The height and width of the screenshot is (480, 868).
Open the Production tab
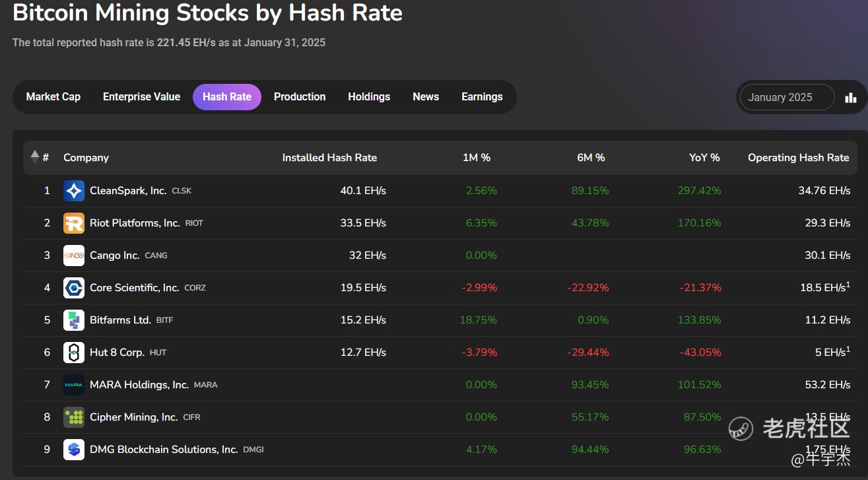pos(300,97)
